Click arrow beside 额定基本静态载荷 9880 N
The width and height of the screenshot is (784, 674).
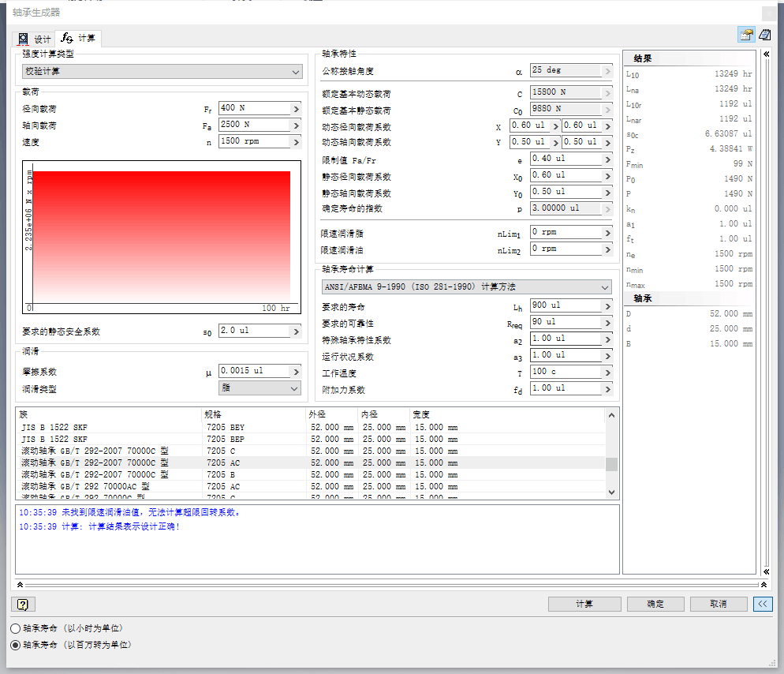click(608, 110)
